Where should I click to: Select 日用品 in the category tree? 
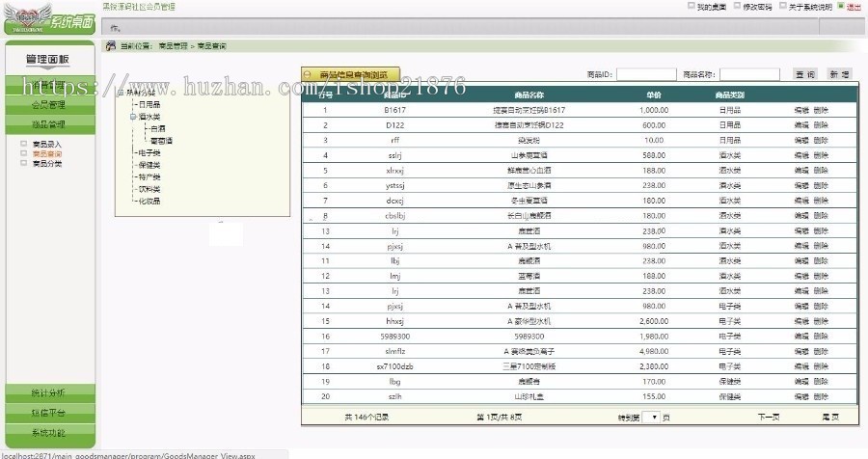[149, 104]
